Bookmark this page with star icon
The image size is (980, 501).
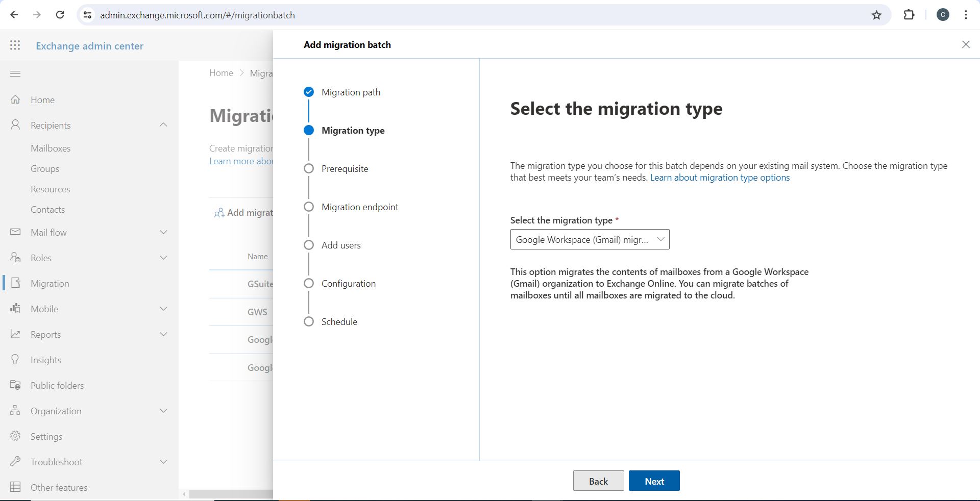[876, 15]
